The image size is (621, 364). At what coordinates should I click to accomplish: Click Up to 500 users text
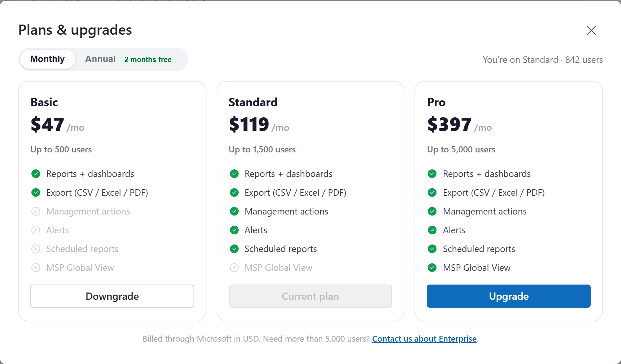click(61, 149)
